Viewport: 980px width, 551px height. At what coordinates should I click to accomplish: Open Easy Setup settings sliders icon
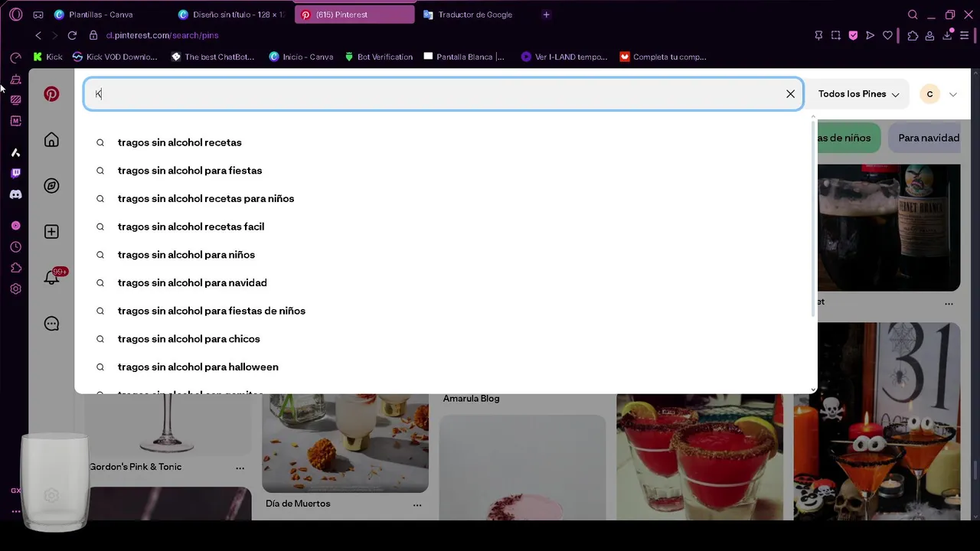pos(965,35)
